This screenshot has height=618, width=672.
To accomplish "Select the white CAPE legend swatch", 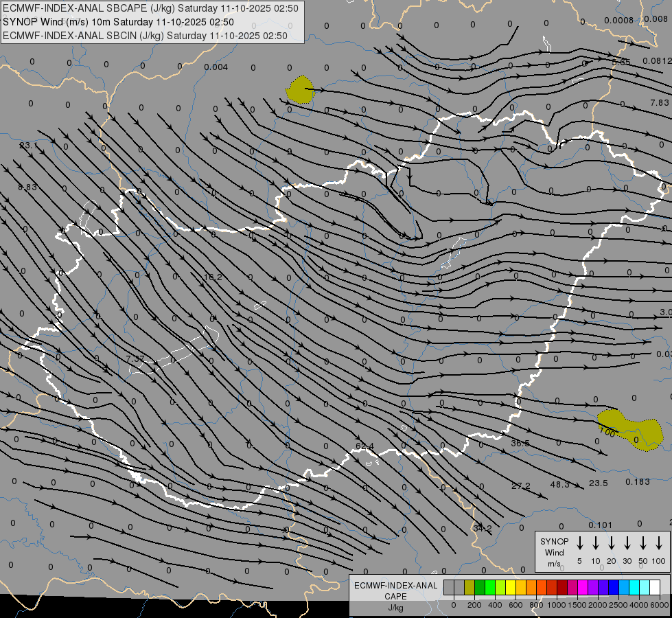I will point(655,587).
